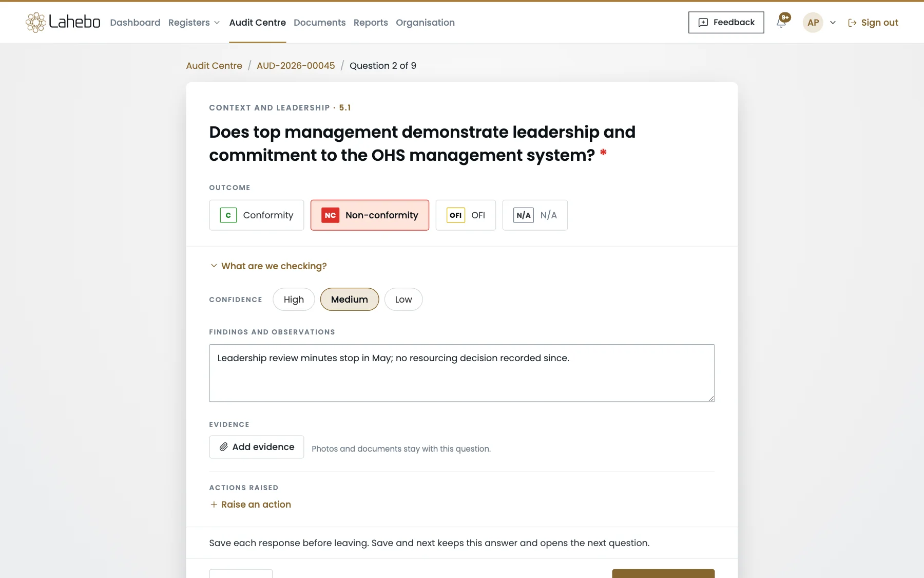Choose the Non-conformity outcome
The width and height of the screenshot is (924, 578).
(370, 215)
